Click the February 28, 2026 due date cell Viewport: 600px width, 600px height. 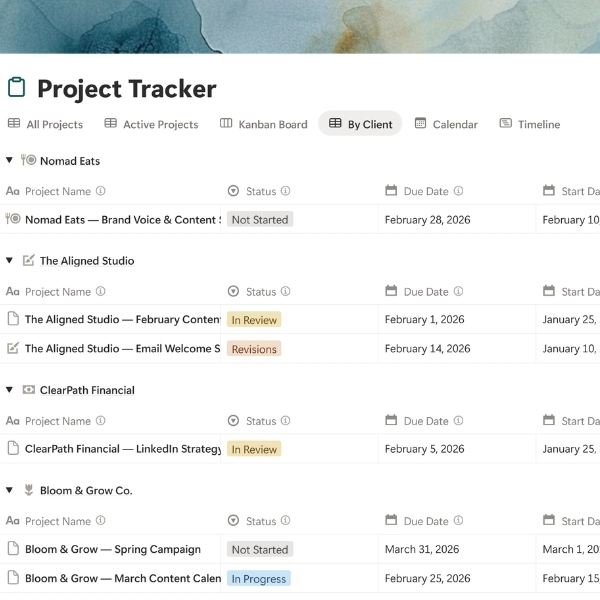pyautogui.click(x=428, y=220)
